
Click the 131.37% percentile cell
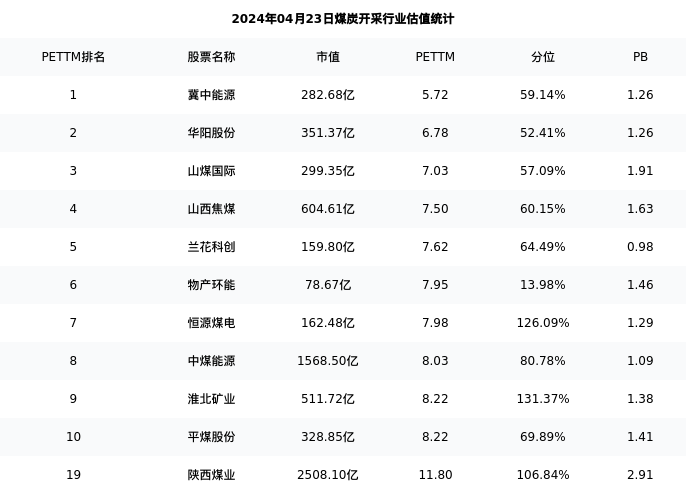543,399
